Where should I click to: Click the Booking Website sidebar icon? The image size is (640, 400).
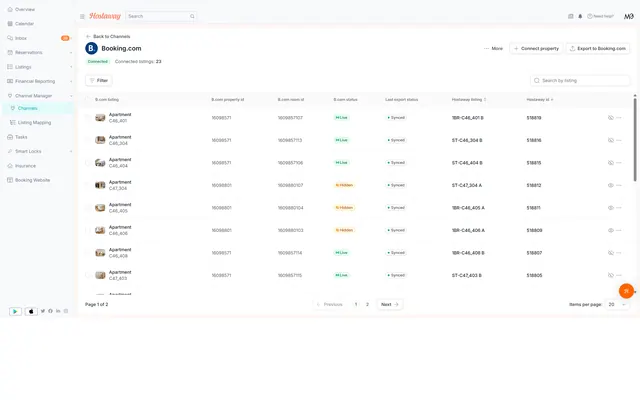(10, 180)
